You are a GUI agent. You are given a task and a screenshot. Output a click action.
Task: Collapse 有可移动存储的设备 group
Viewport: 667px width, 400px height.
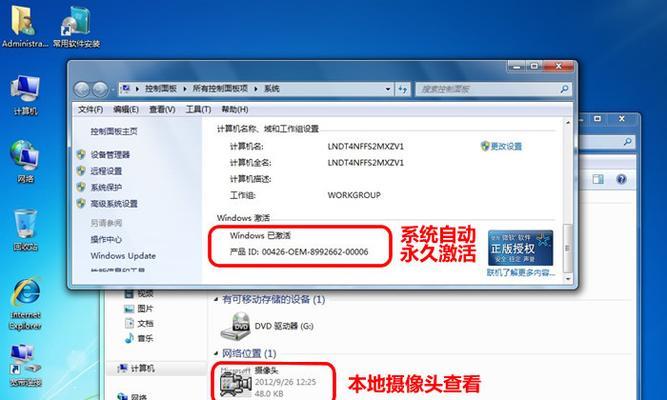tap(216, 300)
